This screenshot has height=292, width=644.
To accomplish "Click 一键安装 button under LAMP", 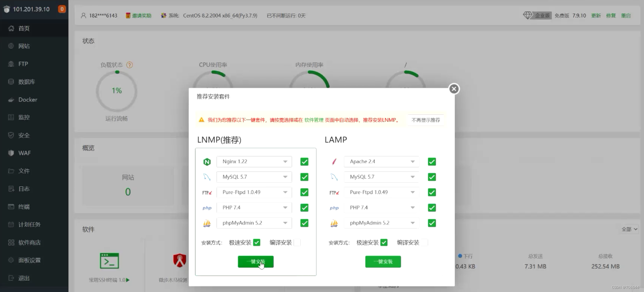I will point(383,261).
